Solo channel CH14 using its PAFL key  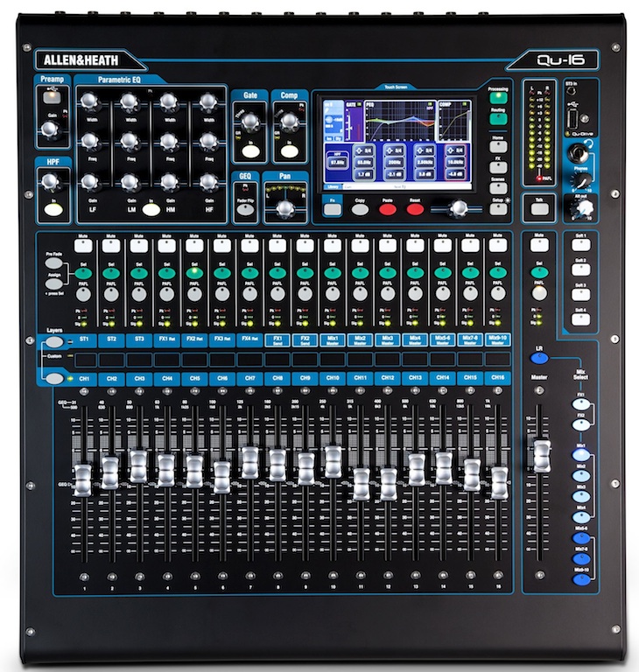coord(443,294)
